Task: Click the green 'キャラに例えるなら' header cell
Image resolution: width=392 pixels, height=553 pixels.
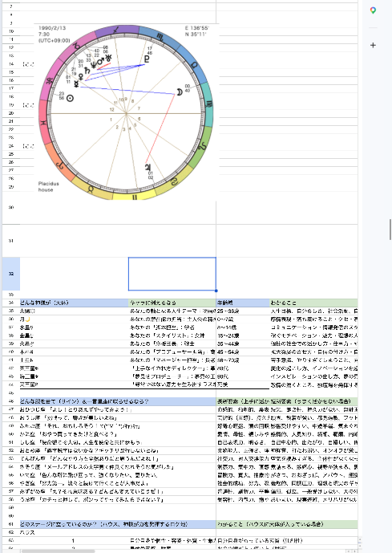Action: [x=172, y=303]
